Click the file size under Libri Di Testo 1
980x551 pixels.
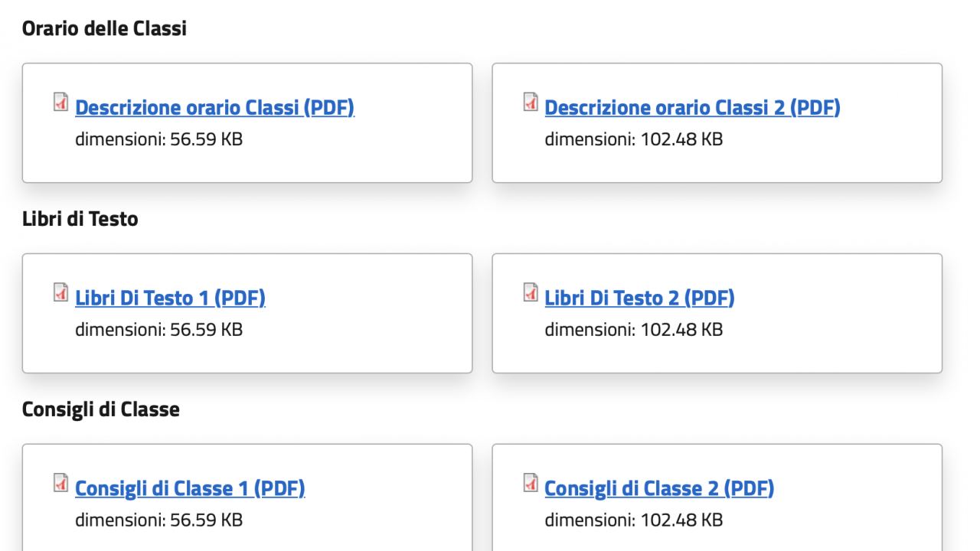[x=158, y=331]
